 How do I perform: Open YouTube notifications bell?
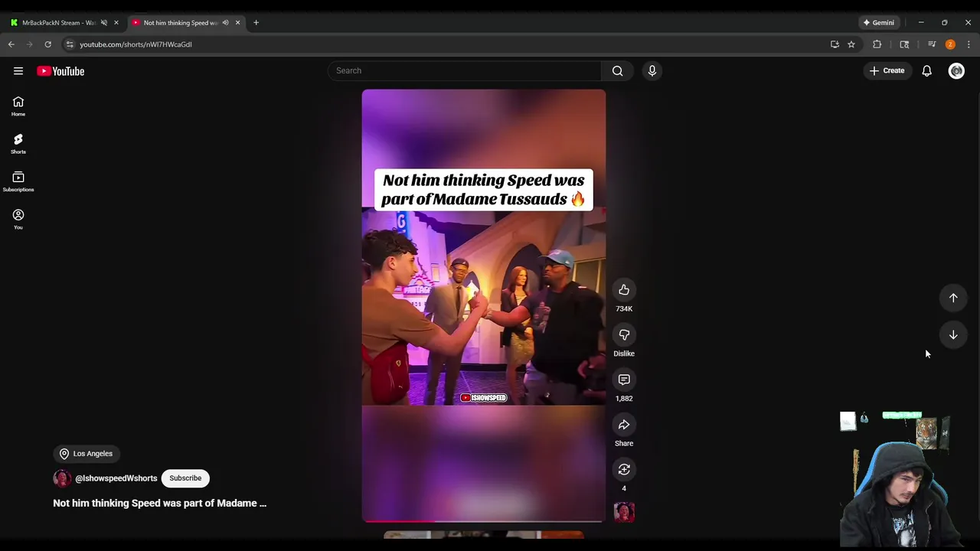[x=926, y=71]
